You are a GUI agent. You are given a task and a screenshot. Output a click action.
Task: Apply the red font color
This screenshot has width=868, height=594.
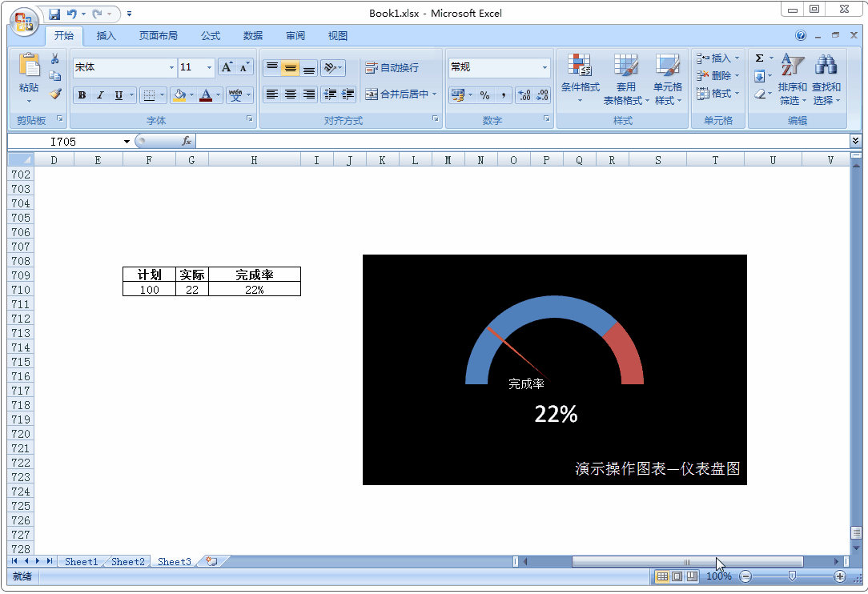[x=206, y=95]
